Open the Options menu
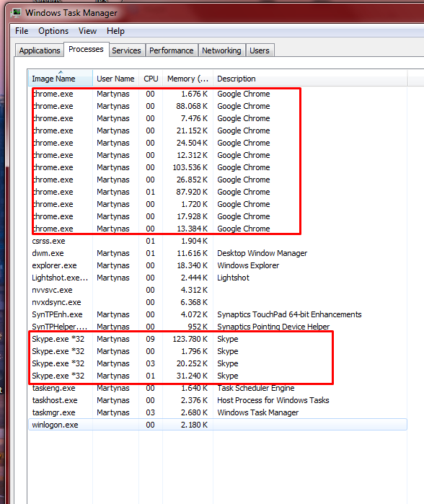 [x=53, y=31]
